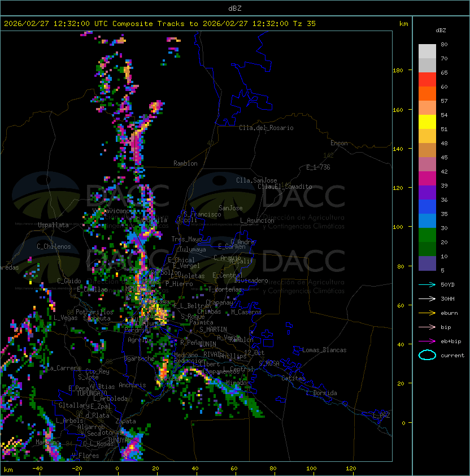470x476 pixels.
Task: Select the light gray 80 dBZ swatch
Action: pos(427,51)
